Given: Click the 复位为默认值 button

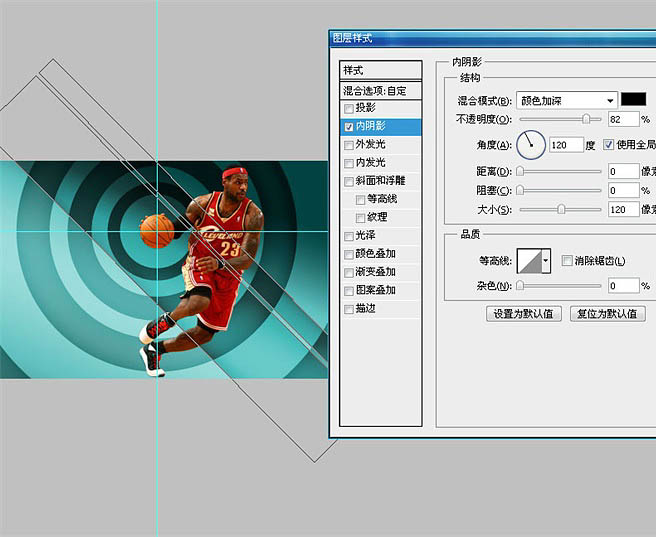Looking at the screenshot, I should point(607,314).
